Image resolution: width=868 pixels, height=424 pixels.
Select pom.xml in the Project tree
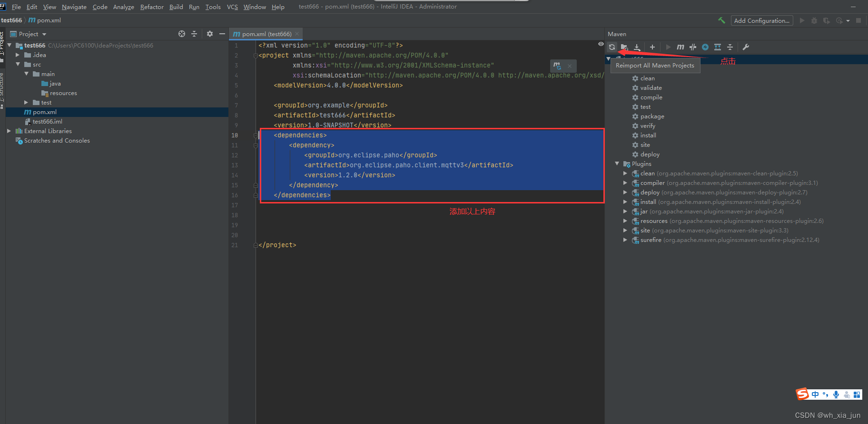[x=45, y=112]
